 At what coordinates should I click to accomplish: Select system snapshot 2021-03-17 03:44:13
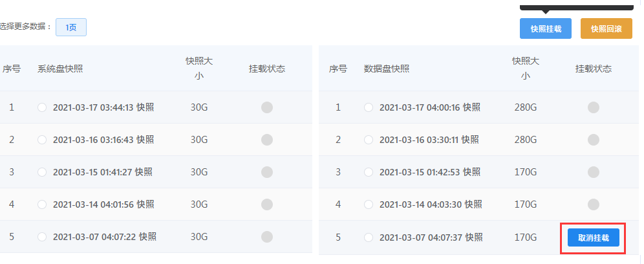(x=42, y=108)
